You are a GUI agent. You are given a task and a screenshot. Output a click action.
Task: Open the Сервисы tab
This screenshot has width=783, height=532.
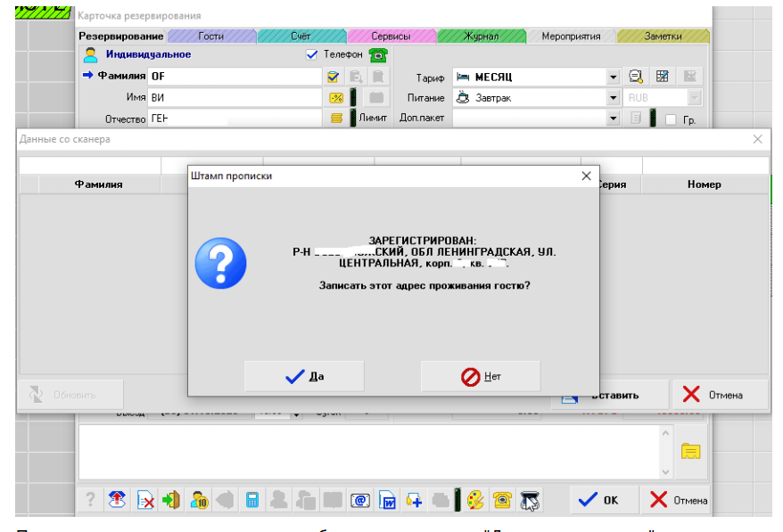391,37
